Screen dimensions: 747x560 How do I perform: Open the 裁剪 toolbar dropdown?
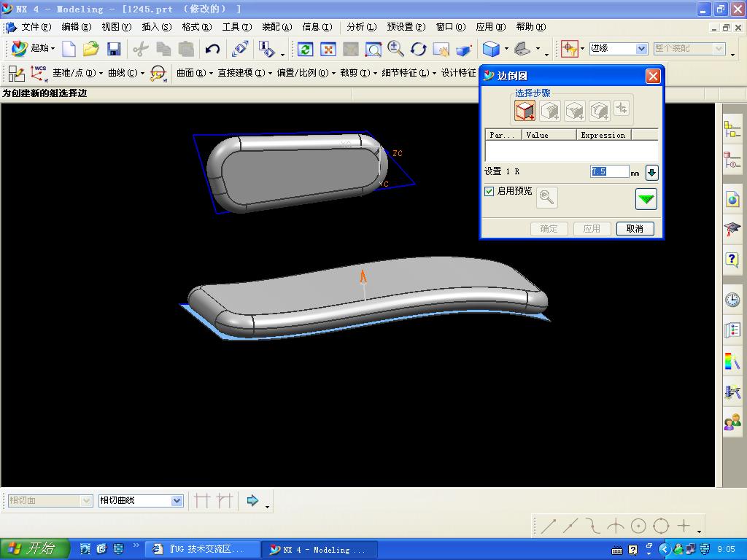(x=358, y=73)
